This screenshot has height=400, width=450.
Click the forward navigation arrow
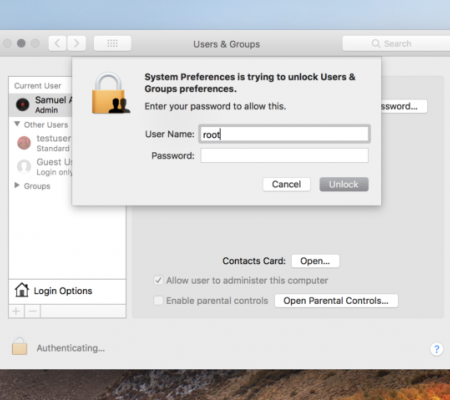[76, 43]
